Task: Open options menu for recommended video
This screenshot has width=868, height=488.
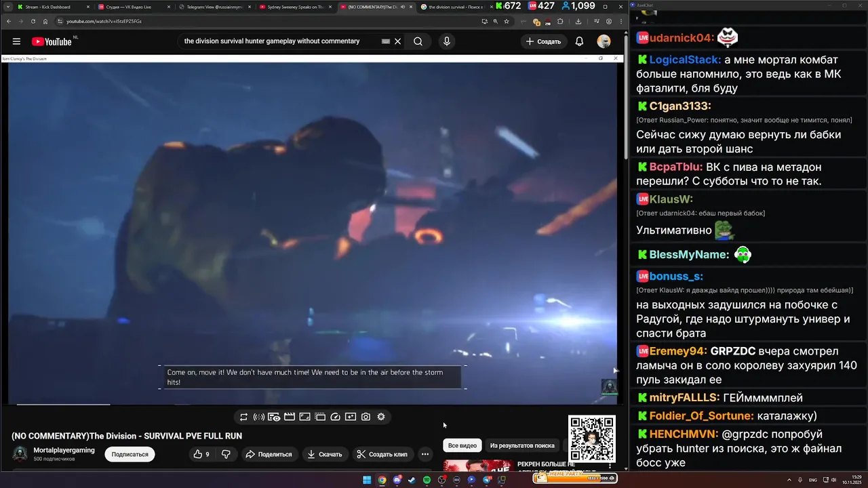Action: coord(610,467)
